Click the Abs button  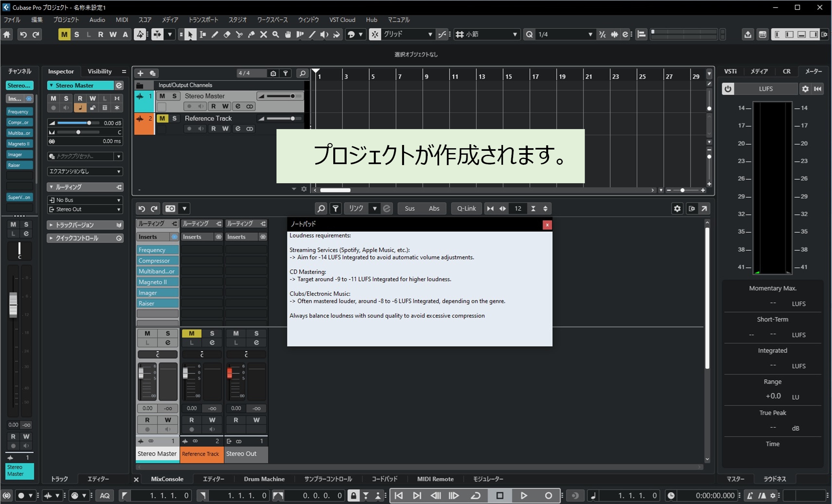[x=434, y=208]
